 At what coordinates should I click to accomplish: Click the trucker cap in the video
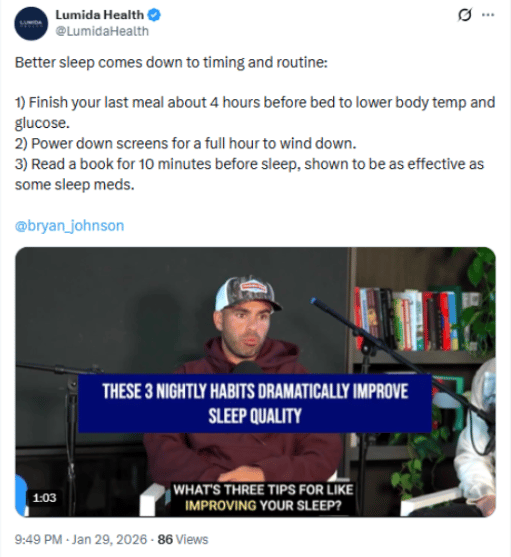(247, 294)
